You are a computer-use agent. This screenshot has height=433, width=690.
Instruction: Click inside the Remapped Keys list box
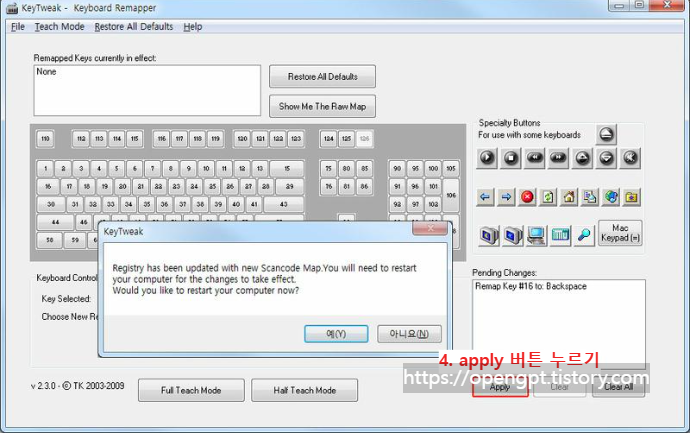click(147, 91)
